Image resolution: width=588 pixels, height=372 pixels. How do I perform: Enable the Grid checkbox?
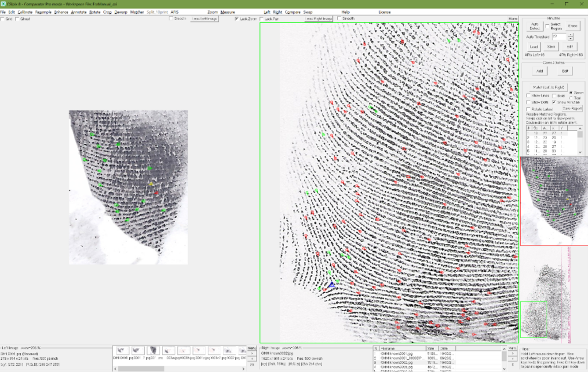3,19
